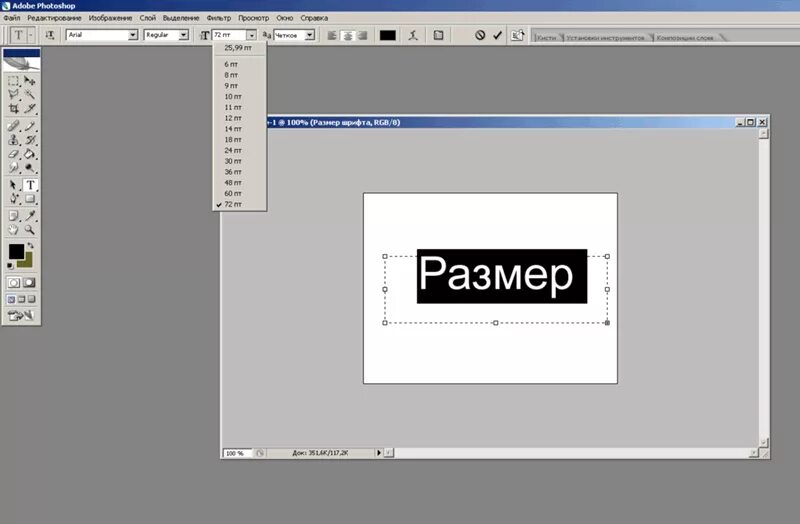Select the Path Selection arrow tool
Viewport: 800px width, 524px height.
[x=13, y=185]
